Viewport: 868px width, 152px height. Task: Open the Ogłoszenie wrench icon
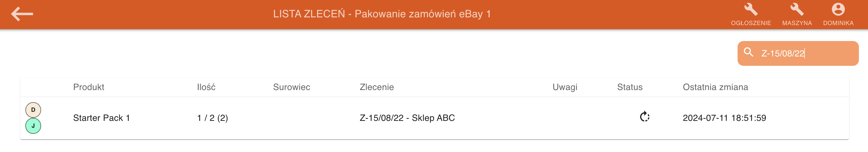751,10
